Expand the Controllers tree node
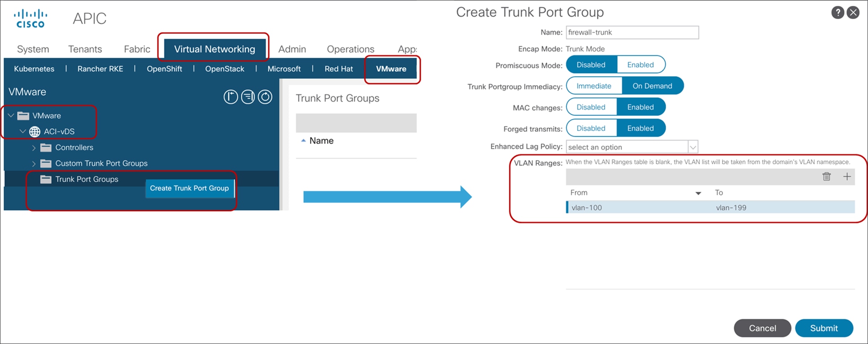This screenshot has width=868, height=344. [34, 148]
